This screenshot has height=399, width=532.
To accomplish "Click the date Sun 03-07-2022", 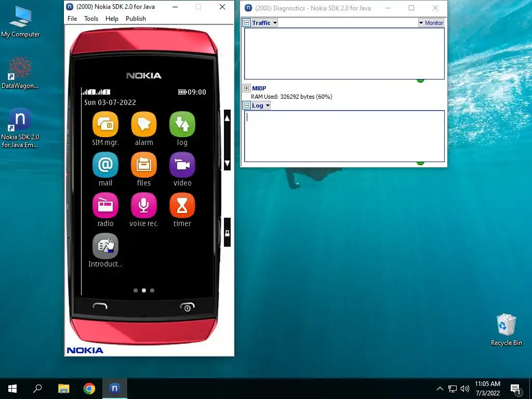I will tap(110, 102).
